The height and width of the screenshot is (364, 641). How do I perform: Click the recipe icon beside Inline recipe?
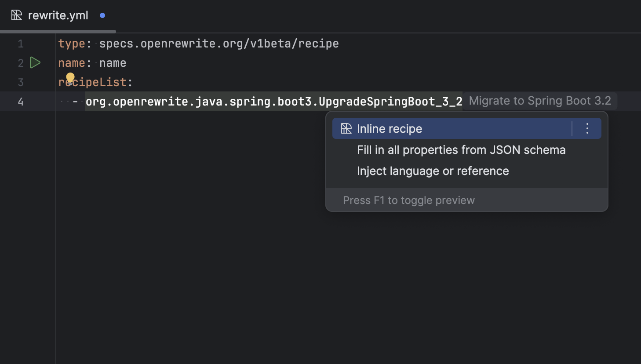[347, 128]
